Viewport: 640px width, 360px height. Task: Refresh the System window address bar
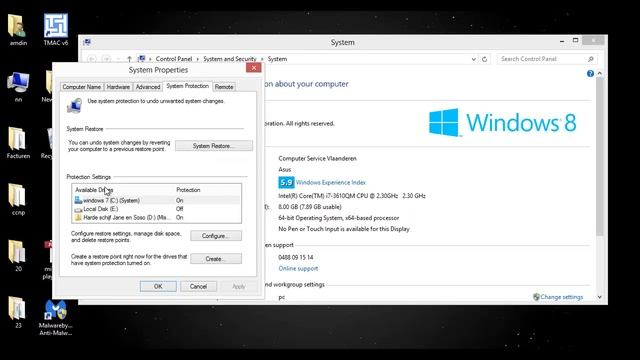[x=484, y=59]
